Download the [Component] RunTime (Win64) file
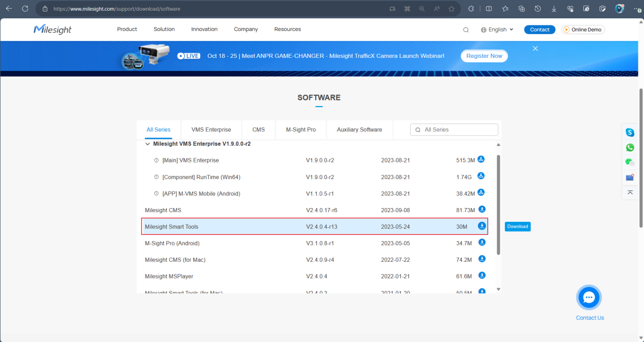 click(481, 176)
